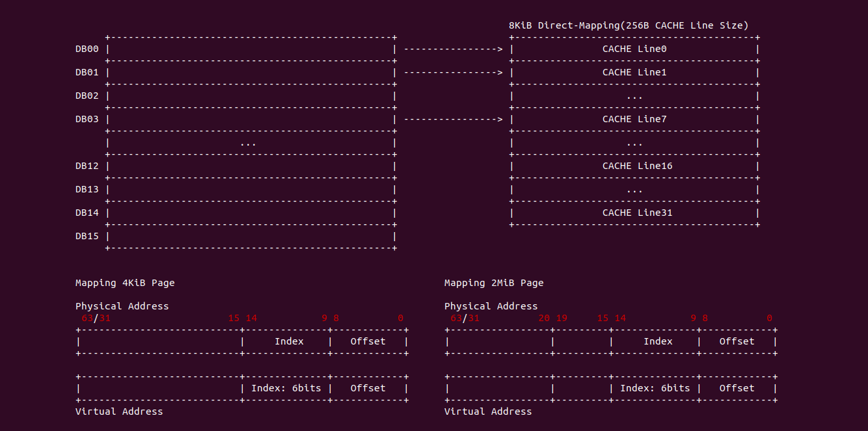The height and width of the screenshot is (431, 868).
Task: Click the CACHE Line31 cell
Action: click(x=636, y=213)
